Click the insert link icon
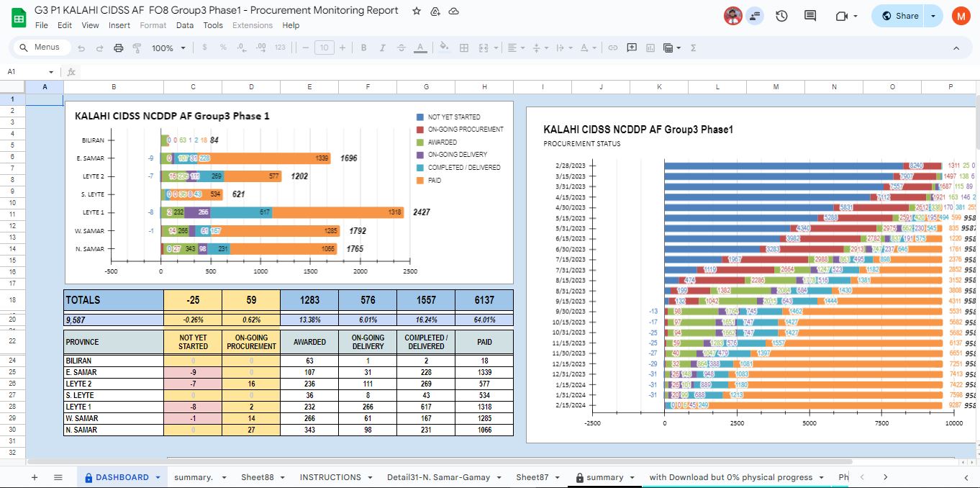 click(613, 48)
